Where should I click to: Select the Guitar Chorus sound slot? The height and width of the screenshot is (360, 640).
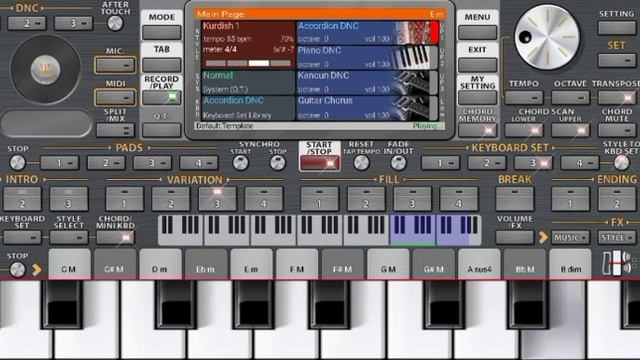[367, 108]
